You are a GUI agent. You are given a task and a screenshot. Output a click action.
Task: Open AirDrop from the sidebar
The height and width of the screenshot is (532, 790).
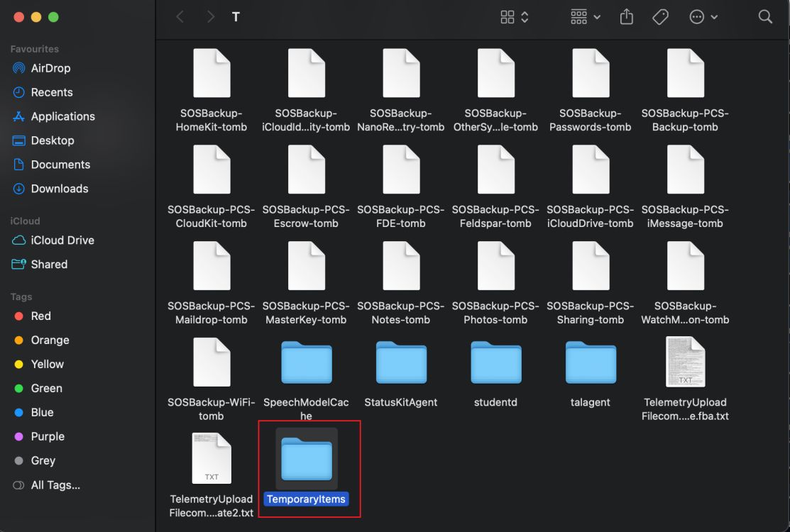[x=51, y=68]
